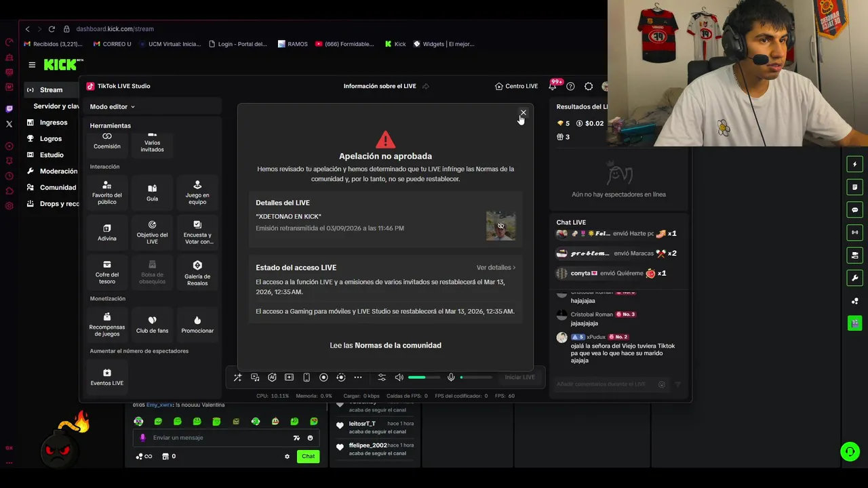Open the X icon in browser sidebar
Screen dimensions: 868x488
pos(9,124)
